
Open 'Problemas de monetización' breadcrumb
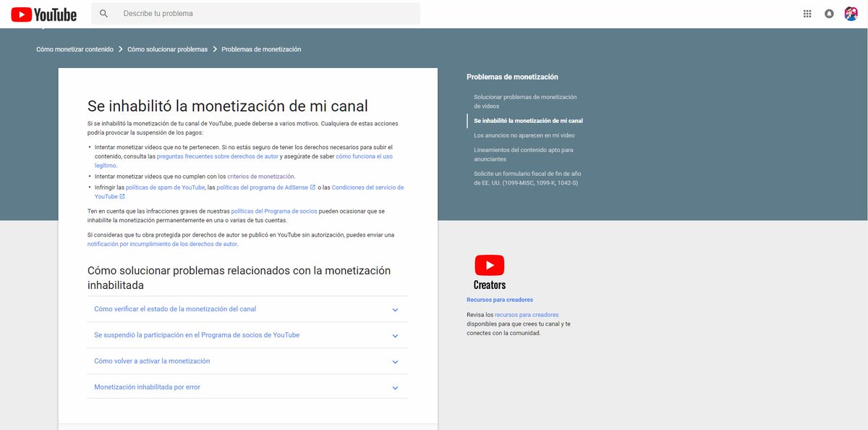coord(261,49)
